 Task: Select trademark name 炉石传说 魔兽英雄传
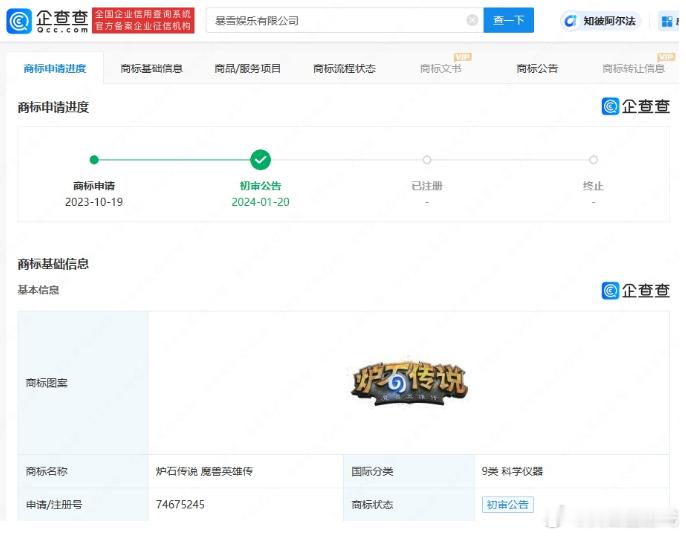204,471
